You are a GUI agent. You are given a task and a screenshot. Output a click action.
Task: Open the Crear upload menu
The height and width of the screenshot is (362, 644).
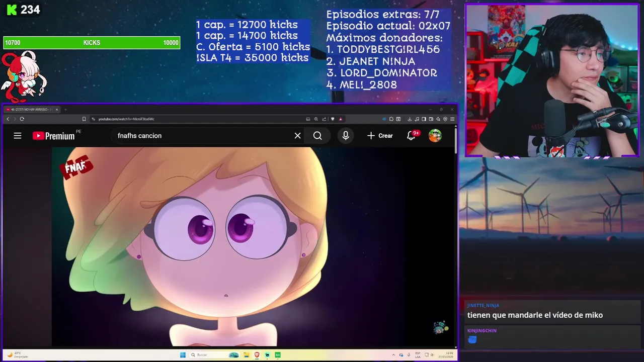pyautogui.click(x=380, y=136)
